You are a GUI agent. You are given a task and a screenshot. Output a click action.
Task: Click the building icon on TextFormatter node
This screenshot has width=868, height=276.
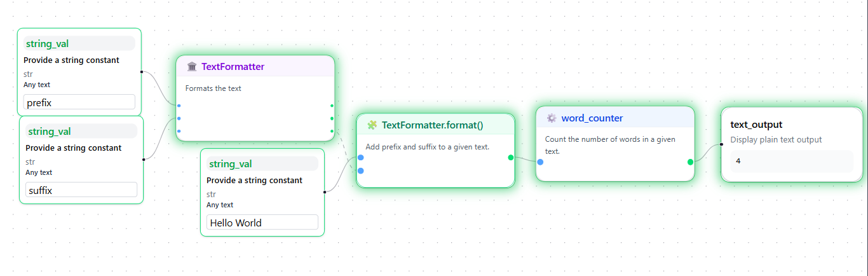(x=192, y=67)
